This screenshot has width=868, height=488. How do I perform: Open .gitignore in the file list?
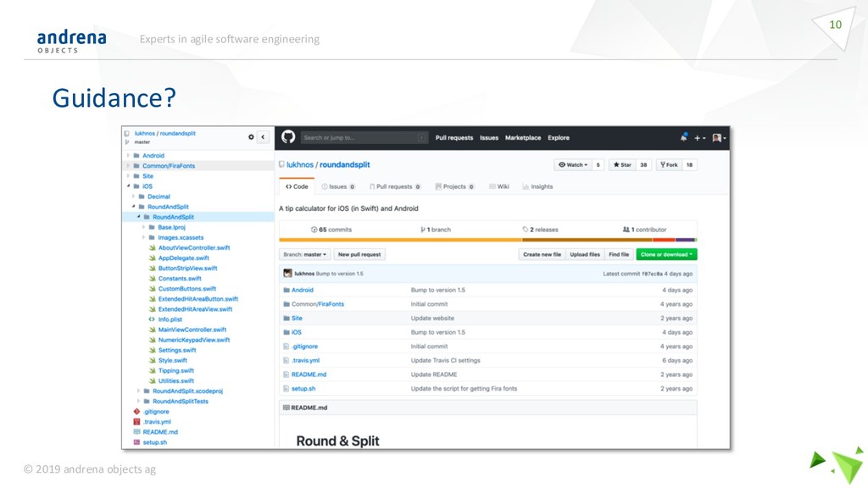tap(304, 347)
